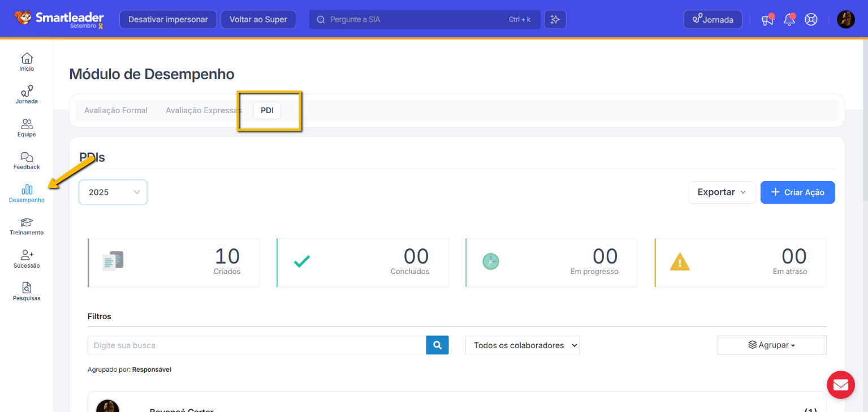Viewport: 868px width, 412px height.
Task: Click the SIA sparkle assistant button
Action: [x=555, y=20]
